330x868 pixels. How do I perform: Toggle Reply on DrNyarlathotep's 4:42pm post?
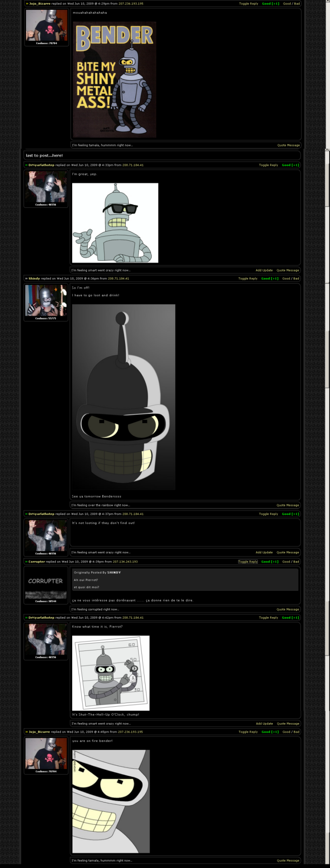(268, 618)
